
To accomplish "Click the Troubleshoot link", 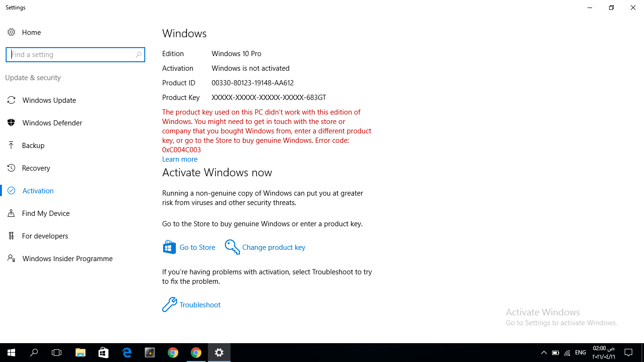I will [x=200, y=304].
